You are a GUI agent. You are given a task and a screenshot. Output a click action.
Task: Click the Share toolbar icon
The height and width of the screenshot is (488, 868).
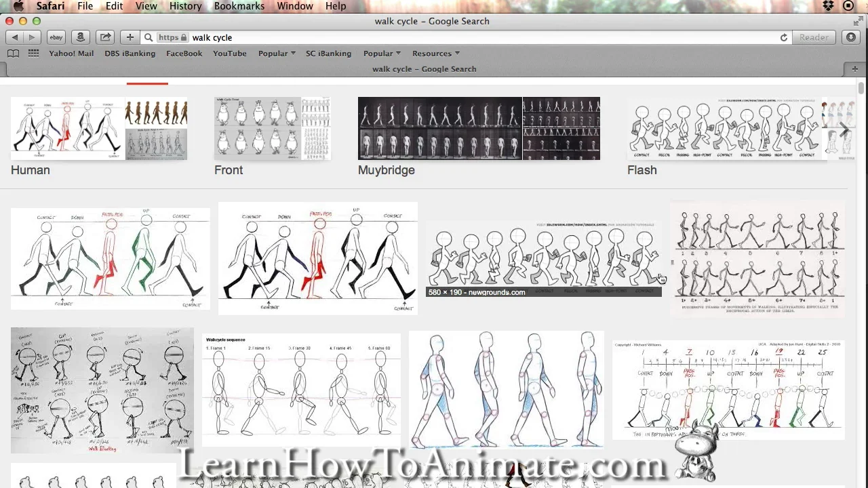coord(105,37)
